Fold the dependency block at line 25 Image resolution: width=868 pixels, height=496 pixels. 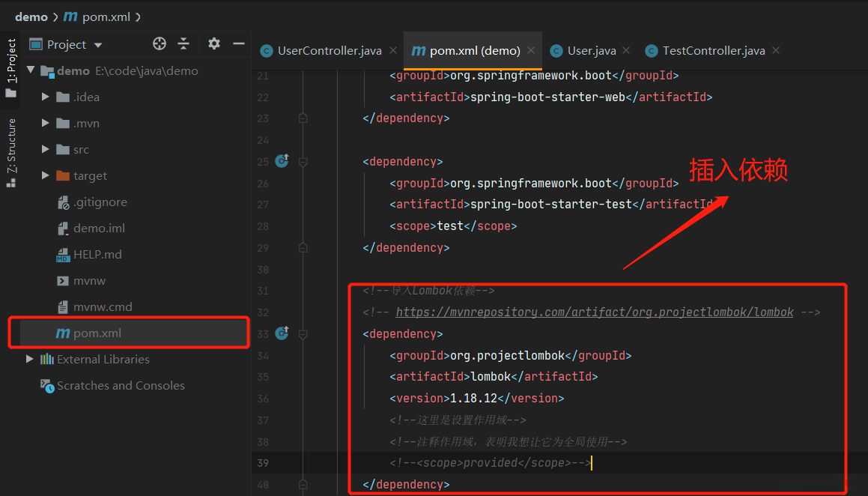pyautogui.click(x=303, y=162)
